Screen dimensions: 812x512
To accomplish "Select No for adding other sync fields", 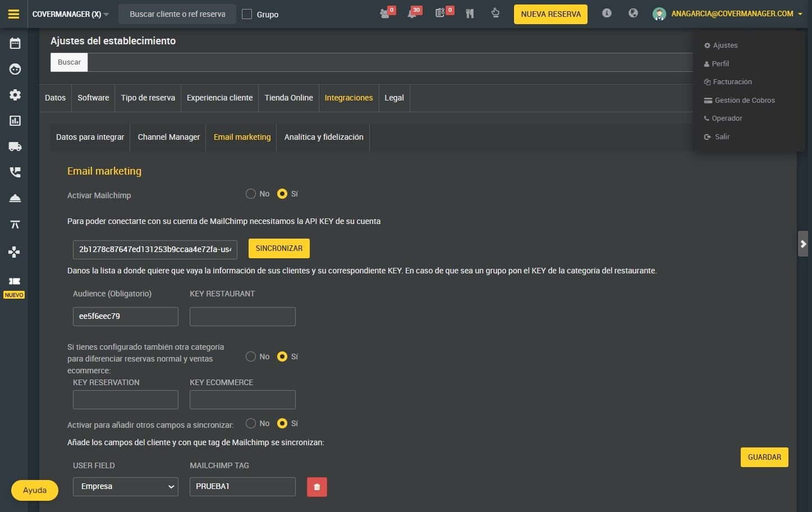I will click(251, 423).
